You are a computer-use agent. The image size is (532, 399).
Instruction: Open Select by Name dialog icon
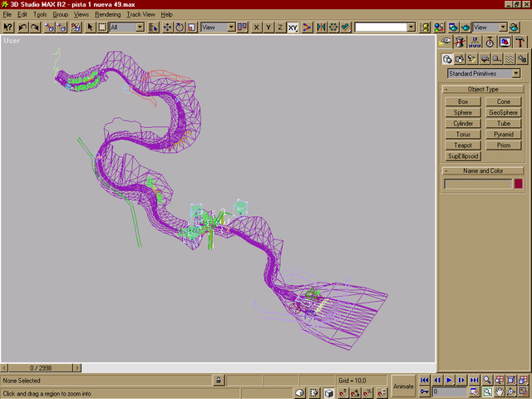click(x=153, y=27)
